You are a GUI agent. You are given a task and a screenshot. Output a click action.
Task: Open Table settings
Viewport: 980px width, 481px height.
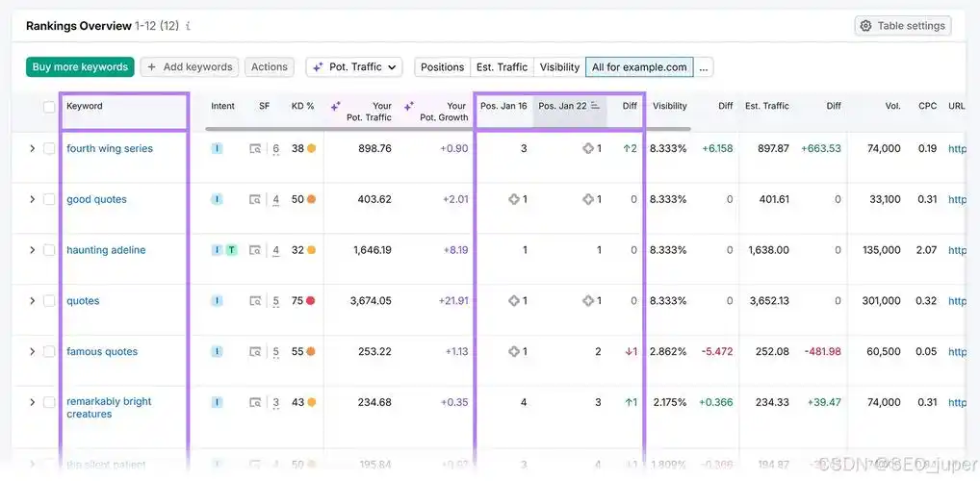coord(903,26)
